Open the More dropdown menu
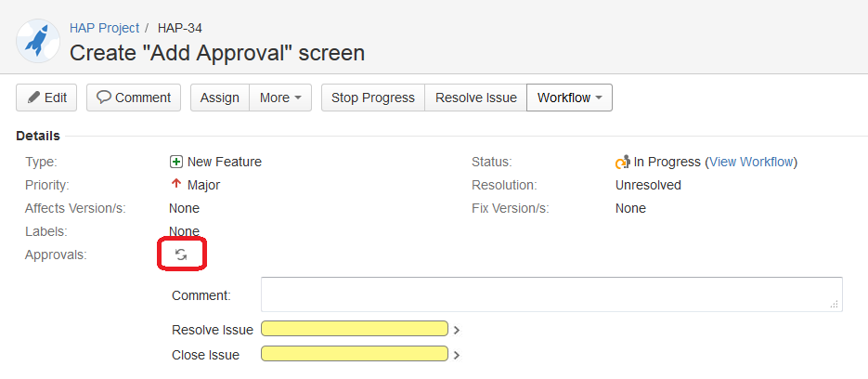 (280, 98)
